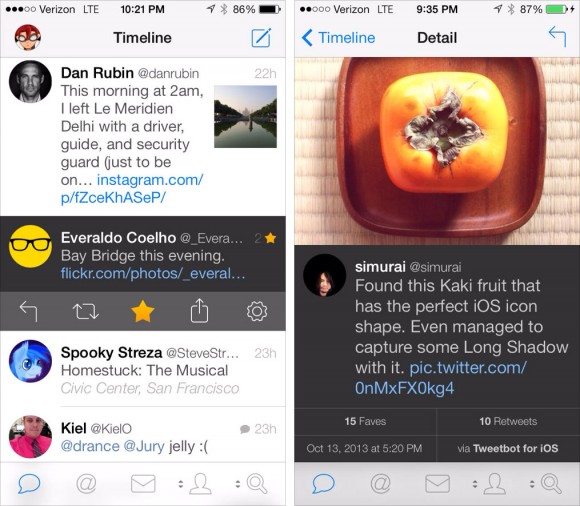Tap the reply arrow in Everaldo's action bar

tap(28, 311)
